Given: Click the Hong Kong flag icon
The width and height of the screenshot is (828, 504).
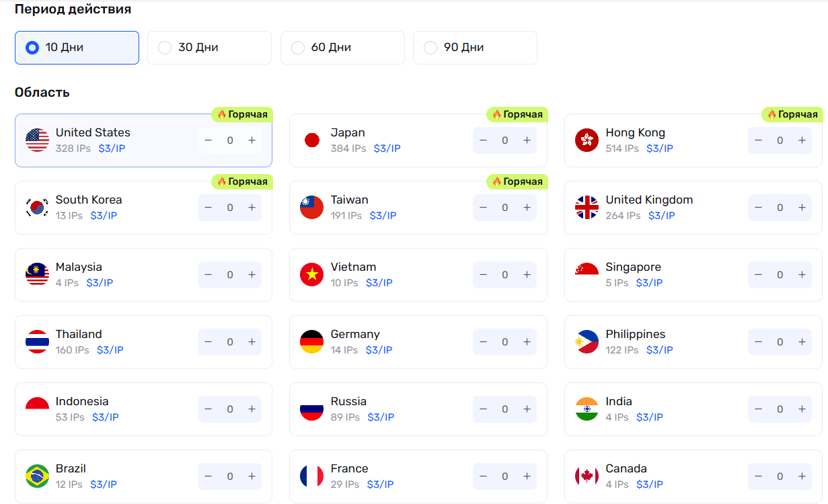Looking at the screenshot, I should (587, 140).
